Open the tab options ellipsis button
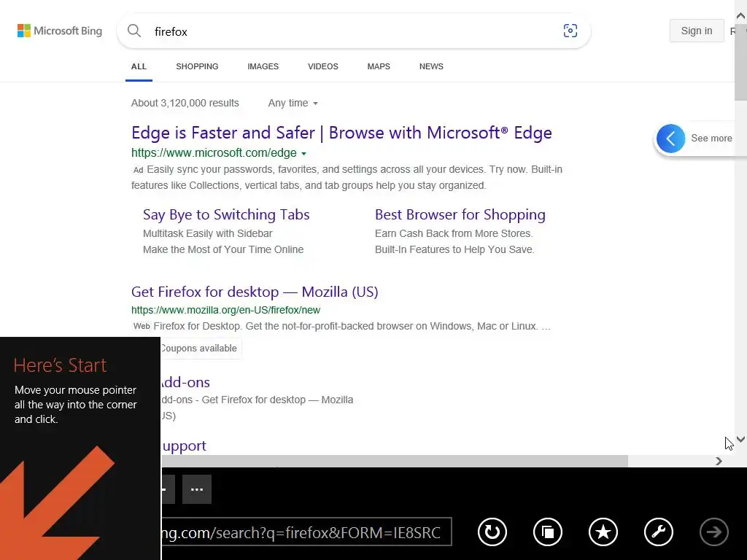Image resolution: width=747 pixels, height=560 pixels. coord(197,489)
